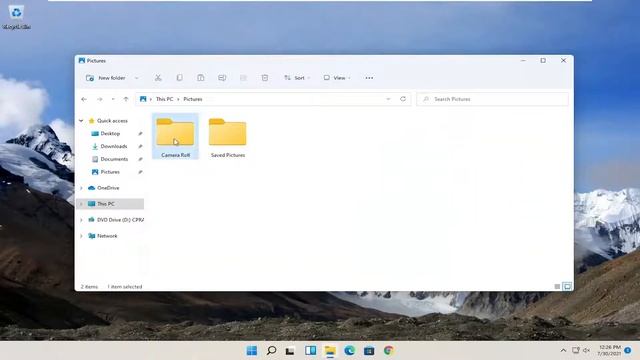The image size is (640, 360).
Task: Click the pin icon next to Downloads
Action: coord(140,146)
